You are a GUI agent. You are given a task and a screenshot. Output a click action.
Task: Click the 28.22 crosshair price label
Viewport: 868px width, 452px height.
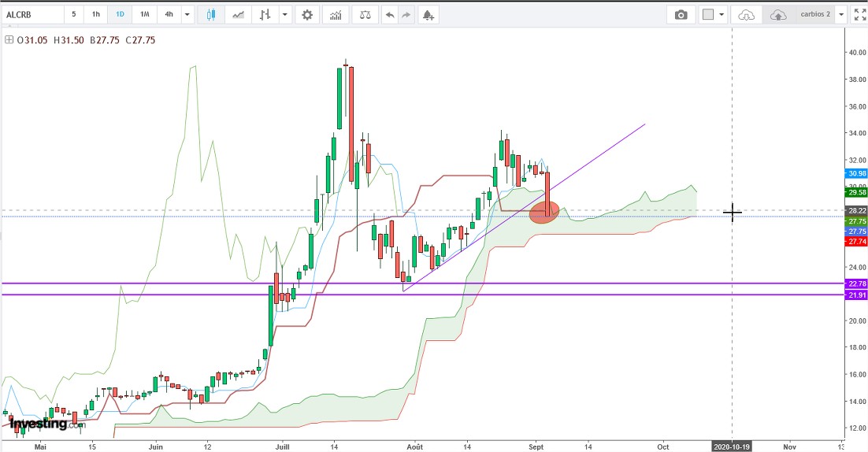pyautogui.click(x=857, y=211)
